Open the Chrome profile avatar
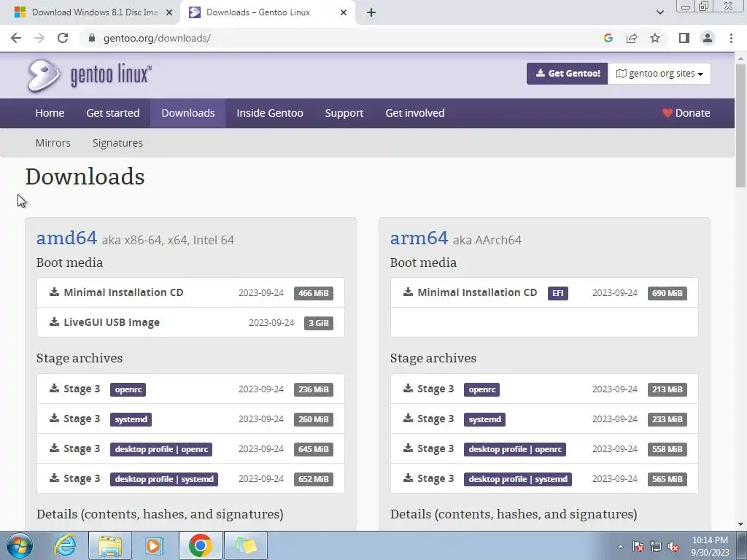 pos(708,38)
